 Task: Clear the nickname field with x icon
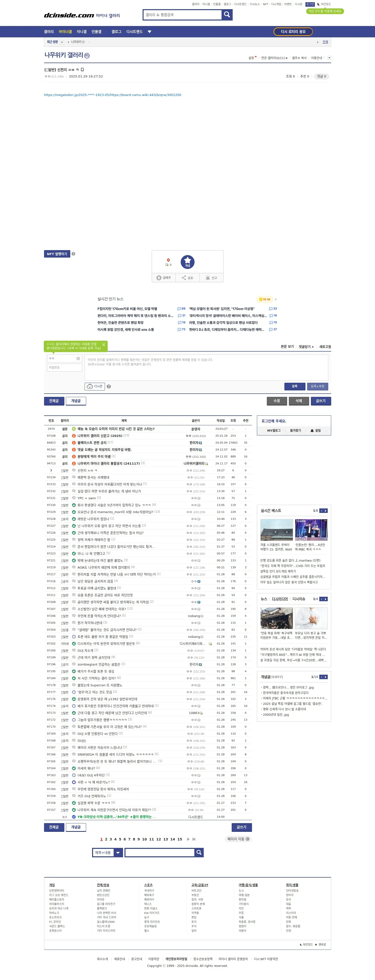coord(78,358)
